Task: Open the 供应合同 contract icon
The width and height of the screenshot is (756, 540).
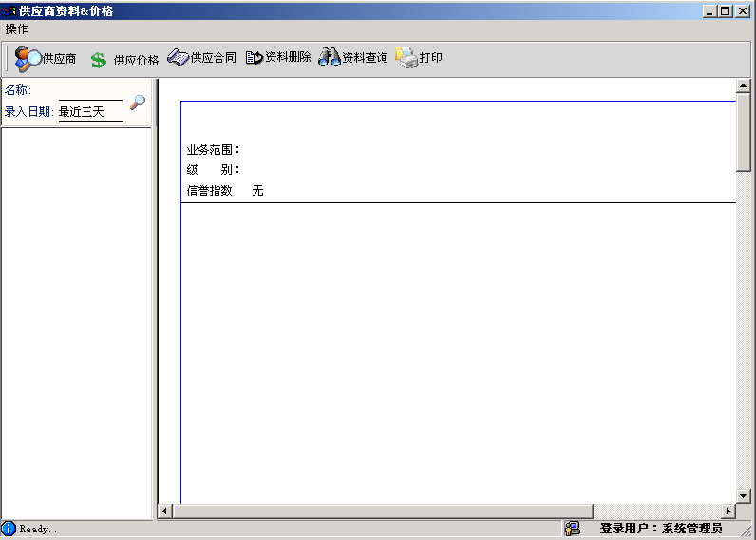Action: [x=178, y=57]
